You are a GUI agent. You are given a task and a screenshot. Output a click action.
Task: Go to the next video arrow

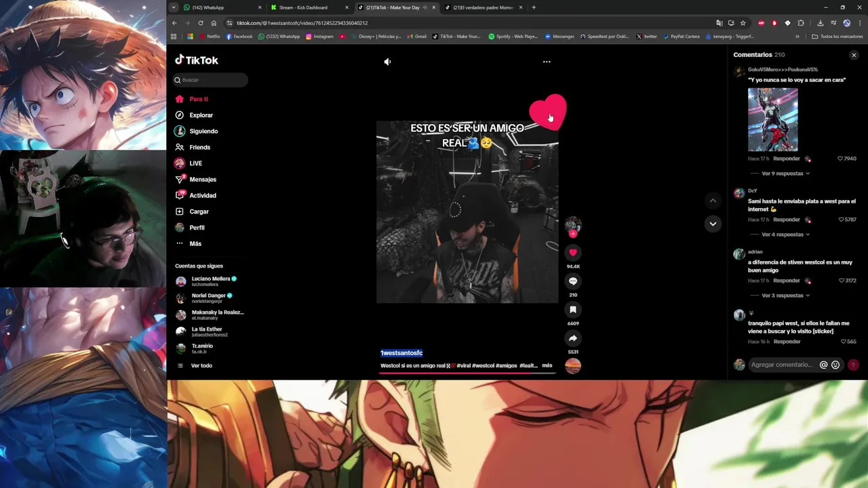click(713, 224)
